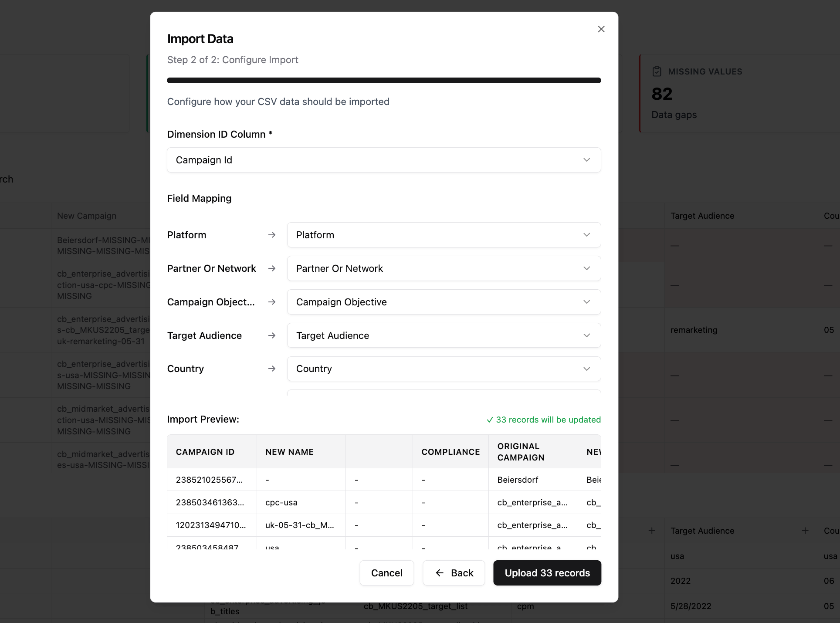Go Back to the previous step
Screen dimensions: 840x623
click(x=454, y=573)
